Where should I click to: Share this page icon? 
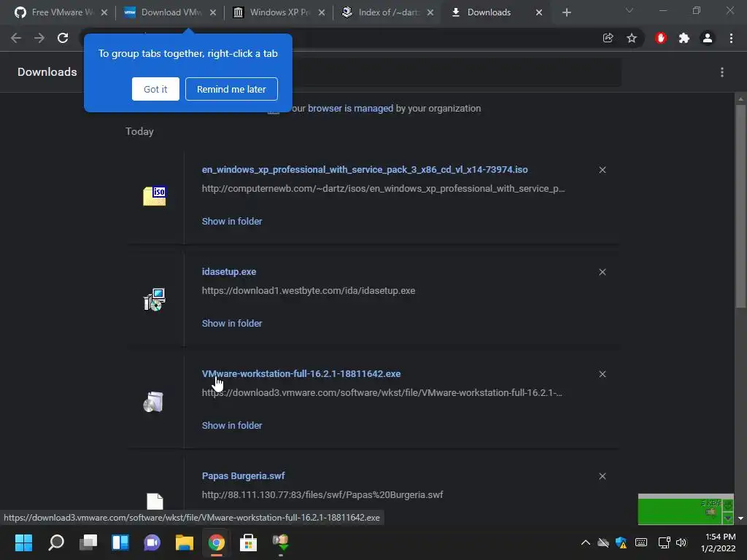point(608,38)
